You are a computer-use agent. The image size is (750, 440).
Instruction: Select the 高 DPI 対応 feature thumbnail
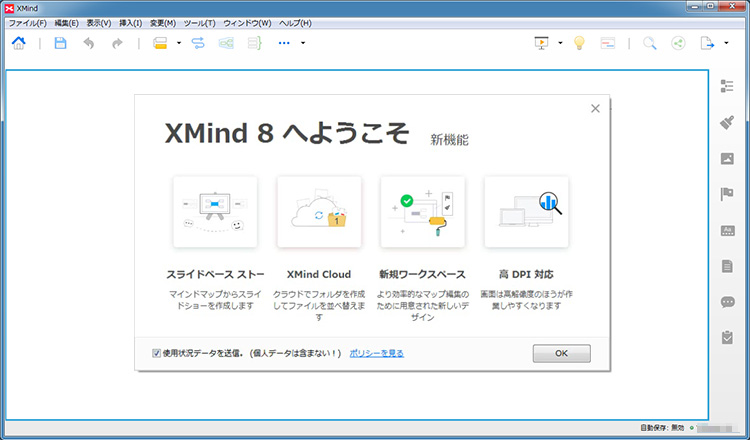click(526, 212)
